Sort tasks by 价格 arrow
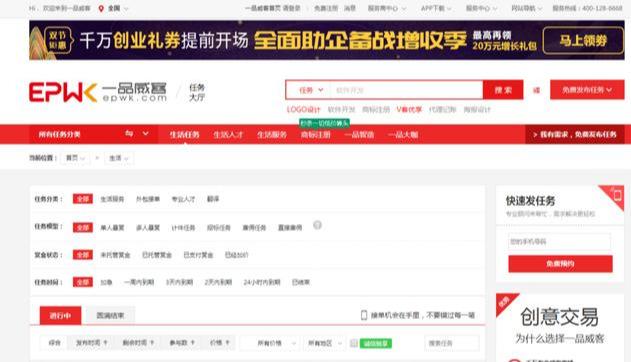 227,343
